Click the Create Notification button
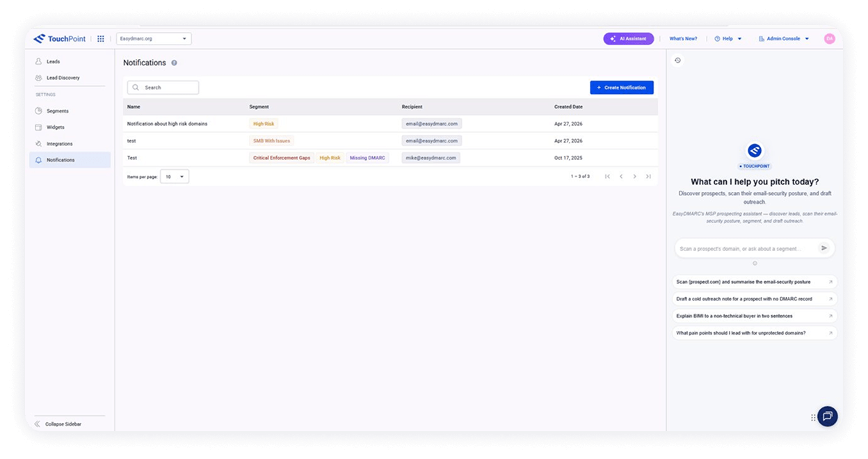The width and height of the screenshot is (868, 459). (x=622, y=88)
